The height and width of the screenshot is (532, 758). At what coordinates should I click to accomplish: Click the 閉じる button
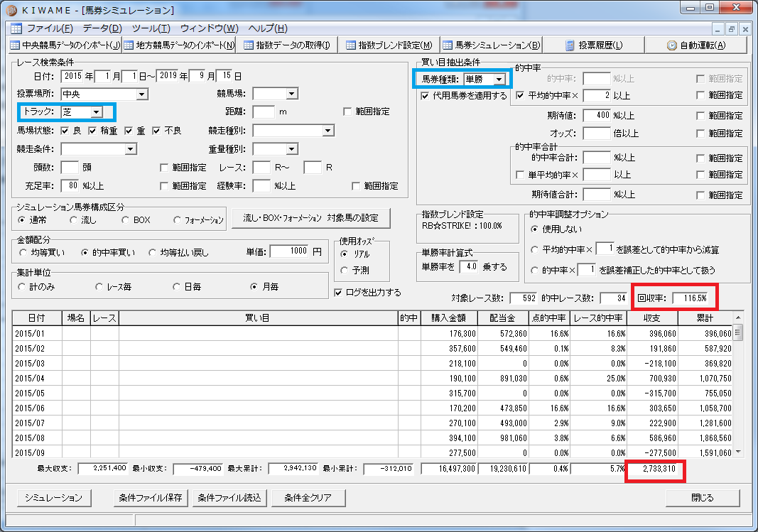click(703, 498)
